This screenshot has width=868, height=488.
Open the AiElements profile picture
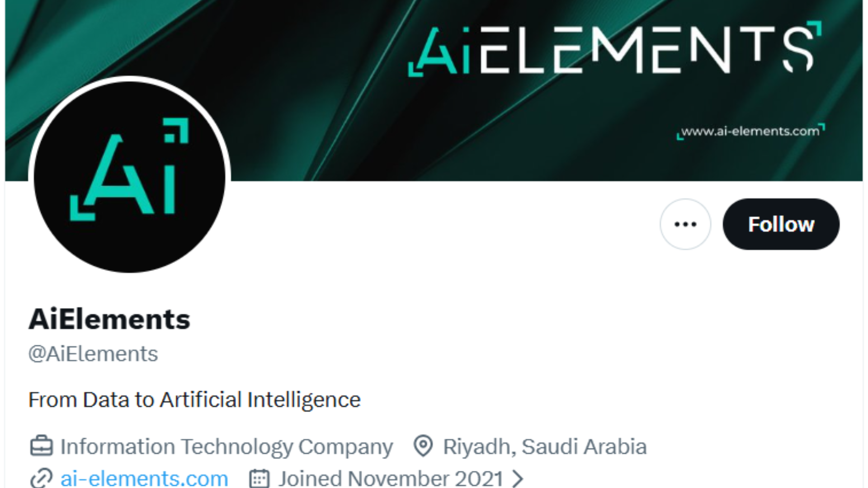(x=130, y=176)
